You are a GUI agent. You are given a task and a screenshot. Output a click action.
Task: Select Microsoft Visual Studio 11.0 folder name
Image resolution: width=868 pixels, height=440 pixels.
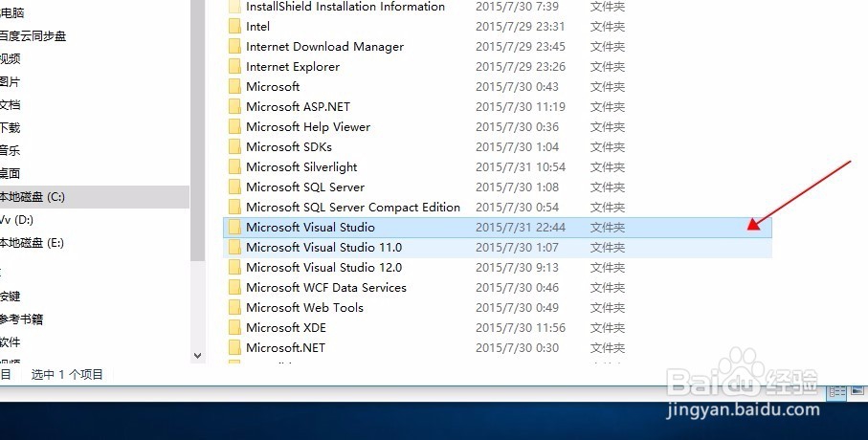[x=323, y=248]
